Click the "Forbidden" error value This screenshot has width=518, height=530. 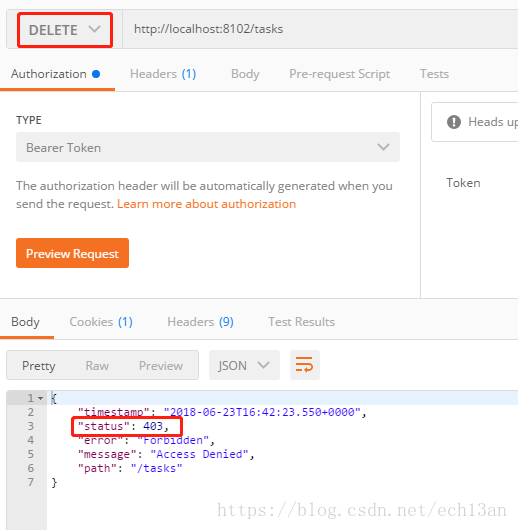(x=173, y=440)
